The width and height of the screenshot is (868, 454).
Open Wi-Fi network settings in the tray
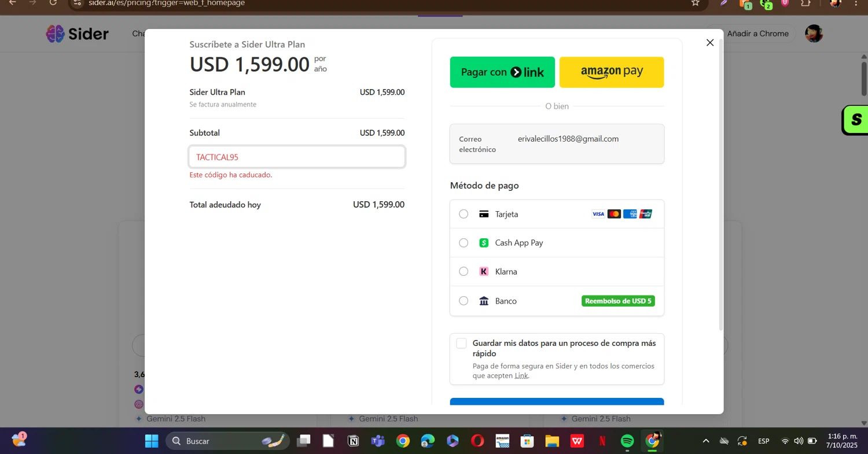coord(785,441)
